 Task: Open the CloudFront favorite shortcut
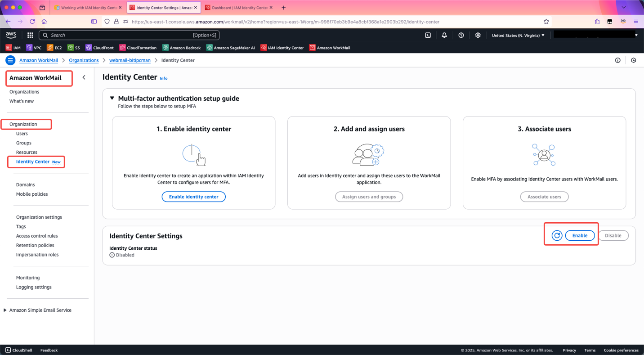(99, 48)
